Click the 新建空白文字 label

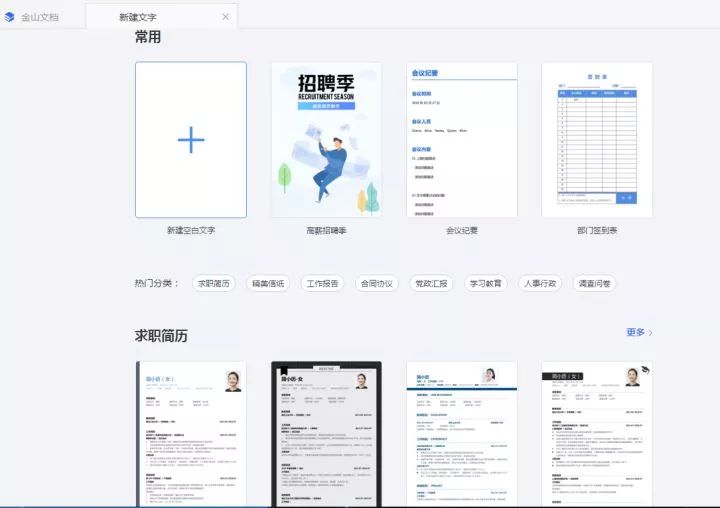(191, 230)
